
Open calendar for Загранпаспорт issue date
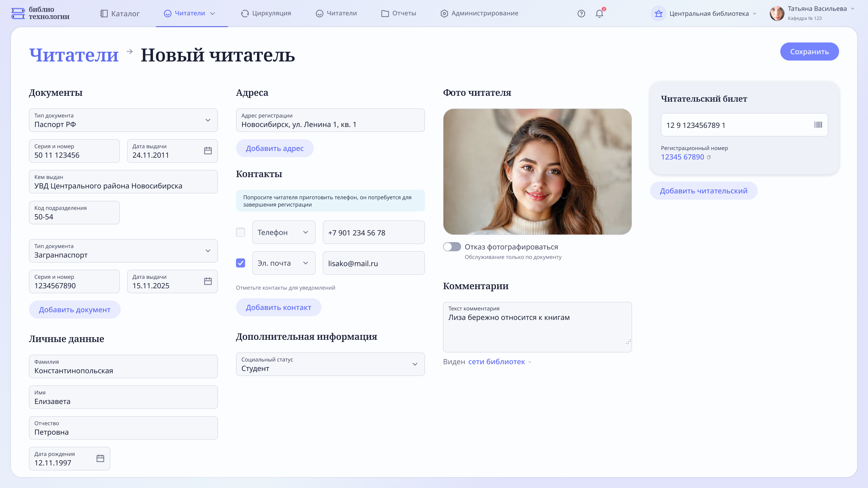[x=208, y=281]
